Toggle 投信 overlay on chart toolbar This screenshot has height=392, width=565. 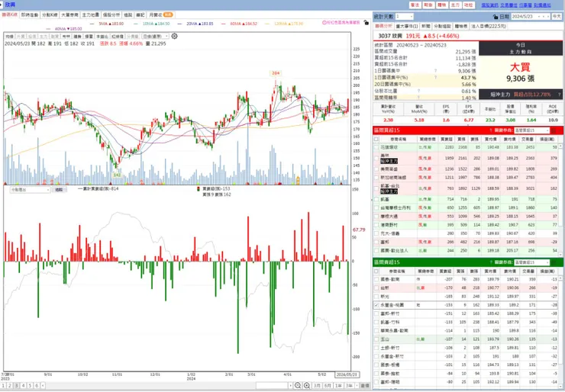point(32,37)
